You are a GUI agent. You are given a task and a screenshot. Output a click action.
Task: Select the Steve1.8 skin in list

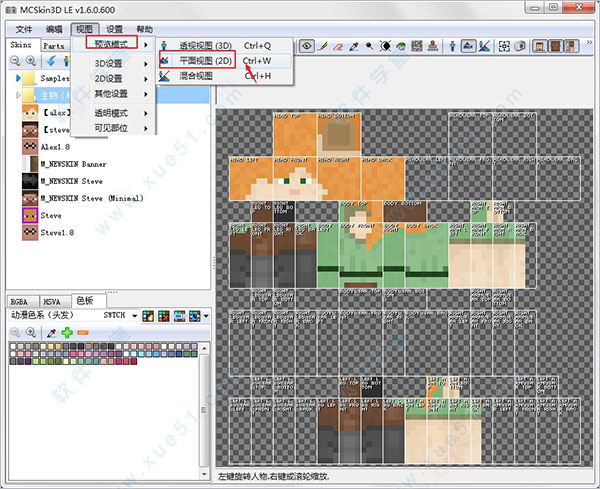coord(58,232)
